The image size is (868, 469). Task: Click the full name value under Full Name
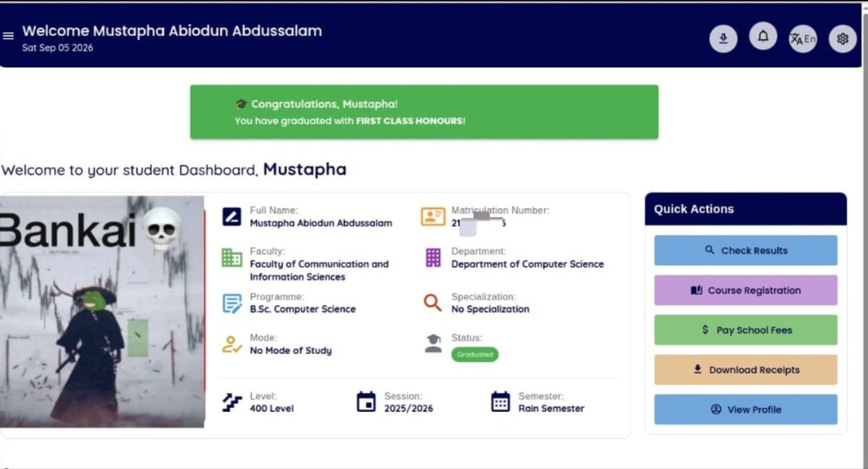[x=320, y=223]
